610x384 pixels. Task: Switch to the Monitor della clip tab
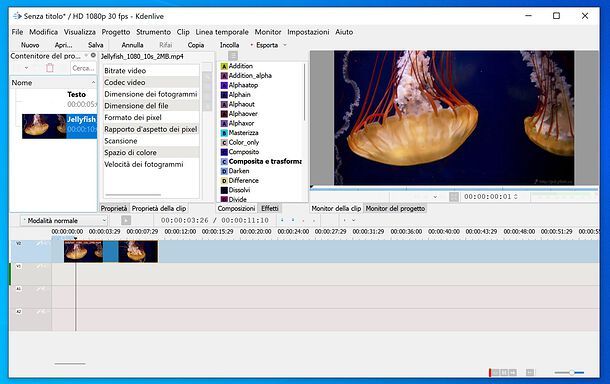(336, 209)
